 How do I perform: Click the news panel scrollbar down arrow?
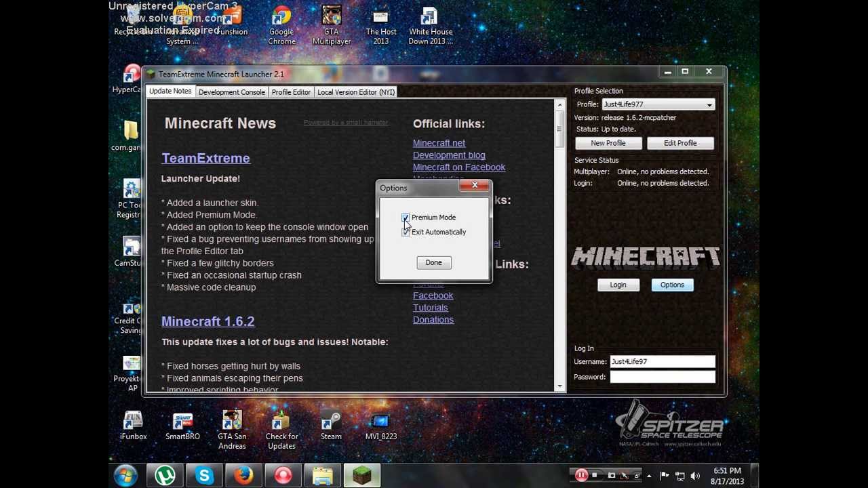coord(559,386)
